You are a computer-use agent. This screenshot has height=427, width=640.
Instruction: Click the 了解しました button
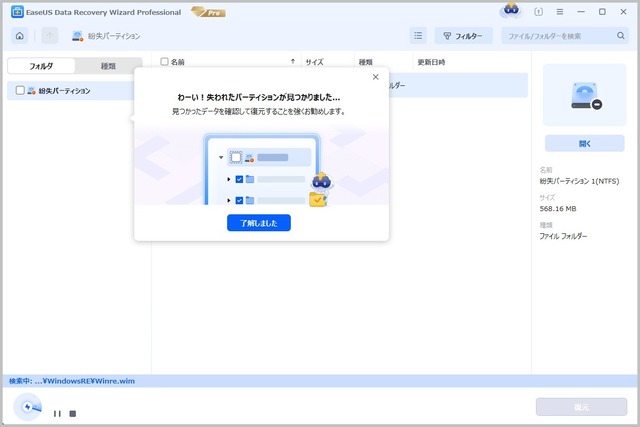(259, 223)
